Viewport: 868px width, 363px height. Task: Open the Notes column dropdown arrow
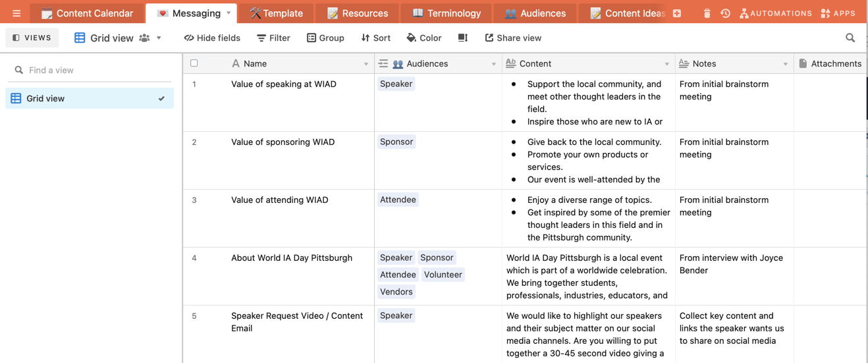(785, 64)
